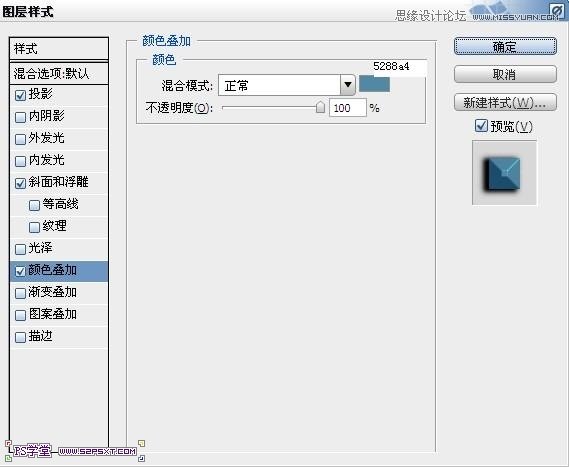569x467 pixels.
Task: Click the 确定 OK button
Action: pyautogui.click(x=505, y=46)
